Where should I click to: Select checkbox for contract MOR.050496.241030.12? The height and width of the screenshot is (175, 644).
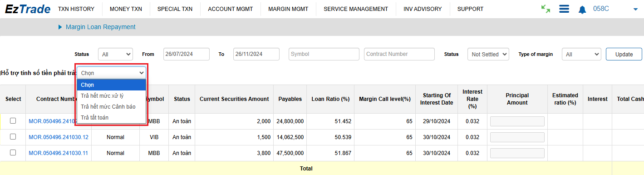coord(13,137)
